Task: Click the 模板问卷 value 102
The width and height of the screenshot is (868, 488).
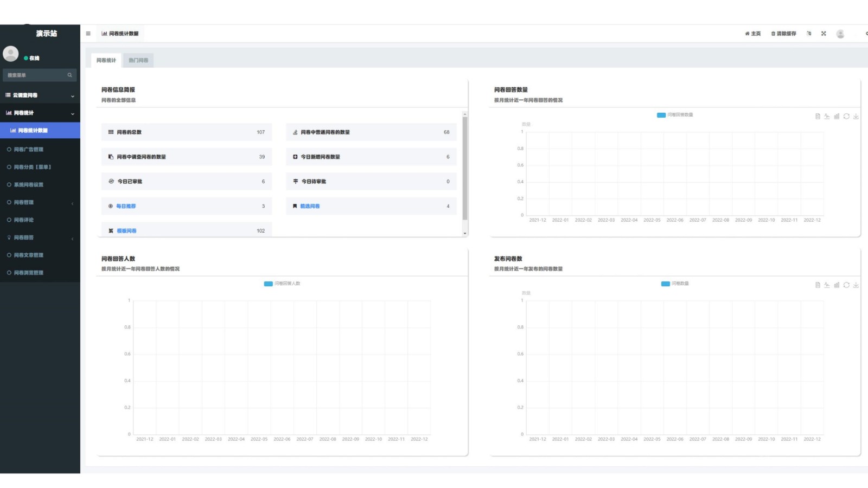Action: [261, 231]
